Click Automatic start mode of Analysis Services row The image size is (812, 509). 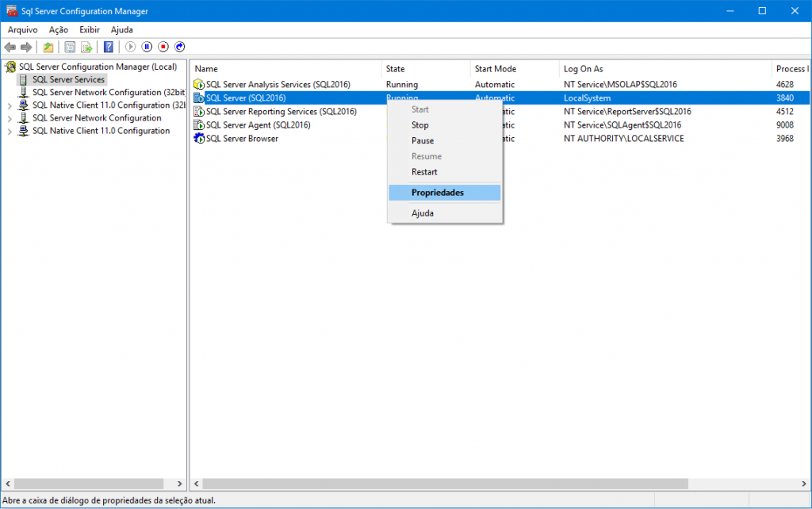pos(495,84)
